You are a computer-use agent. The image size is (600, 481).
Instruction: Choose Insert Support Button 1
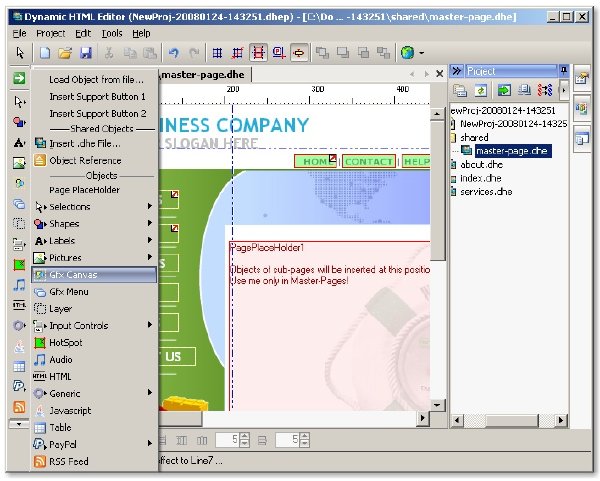[x=94, y=97]
